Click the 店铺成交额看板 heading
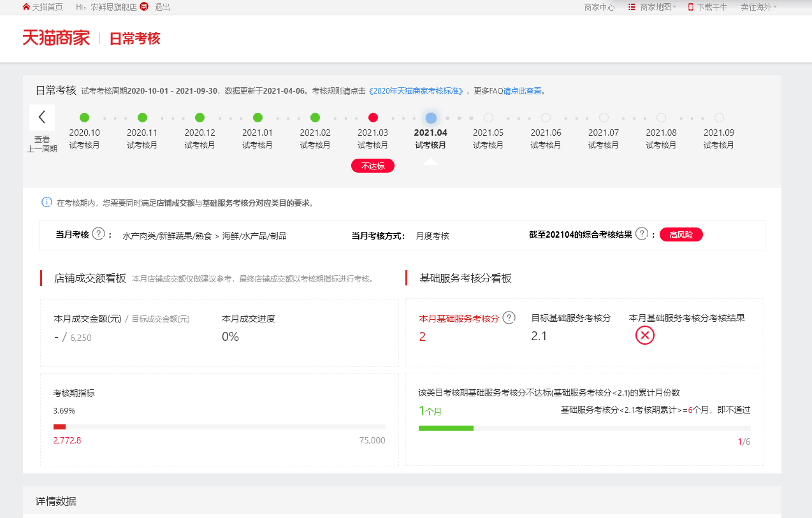This screenshot has width=812, height=518. [x=90, y=278]
